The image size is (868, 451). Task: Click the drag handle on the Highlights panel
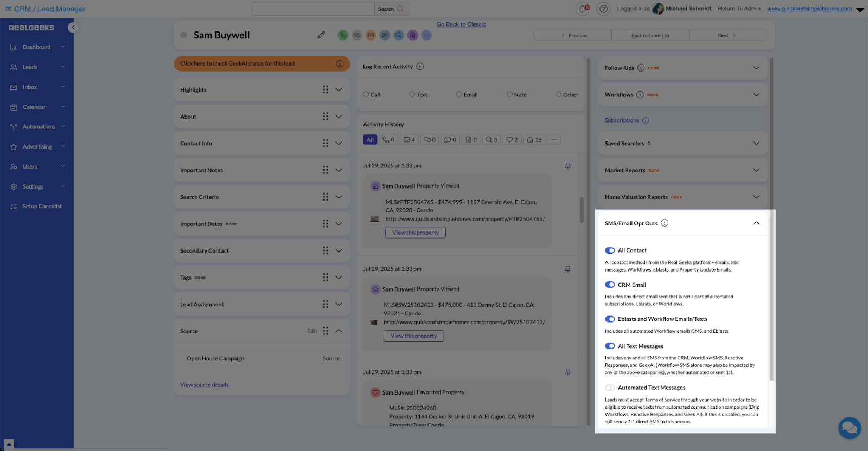click(325, 89)
